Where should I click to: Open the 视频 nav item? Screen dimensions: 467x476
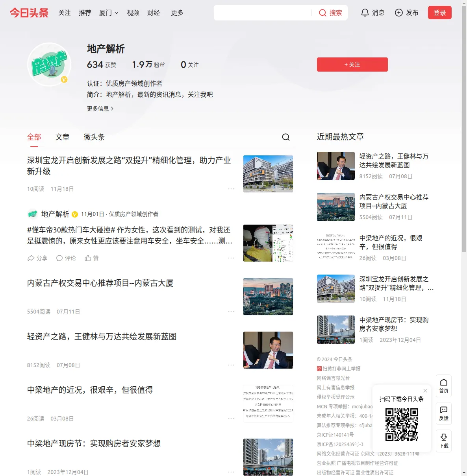(133, 13)
